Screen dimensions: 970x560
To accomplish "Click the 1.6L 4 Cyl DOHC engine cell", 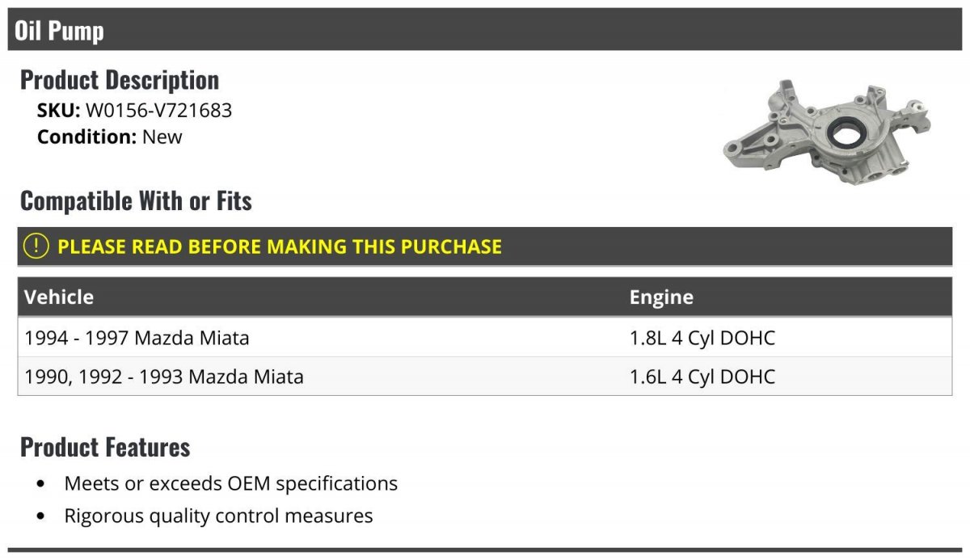I will (x=702, y=377).
